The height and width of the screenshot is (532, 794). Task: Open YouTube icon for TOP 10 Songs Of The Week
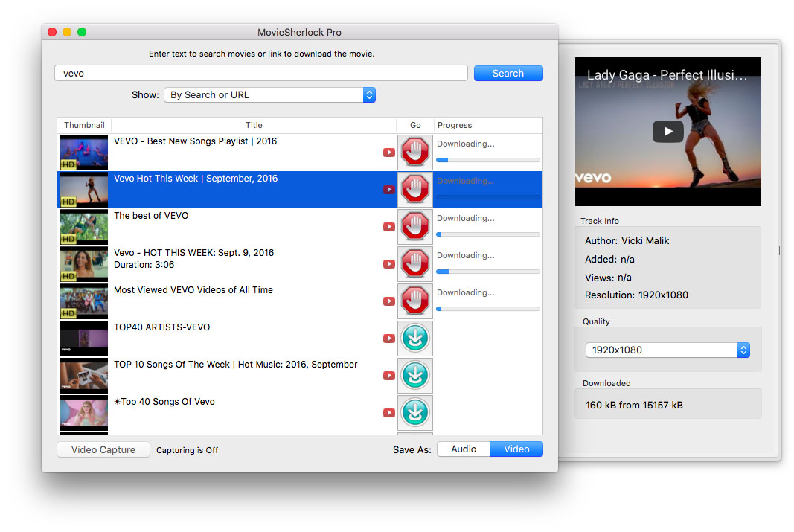click(x=389, y=376)
